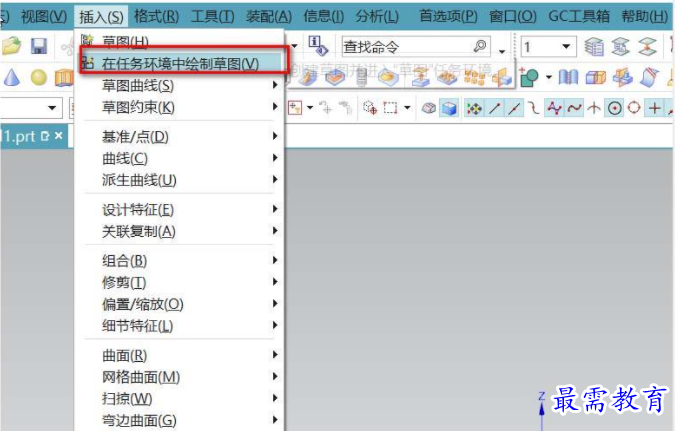Select 在任务环境中绘制草图(V) menu entry
The width and height of the screenshot is (675, 431).
(180, 64)
